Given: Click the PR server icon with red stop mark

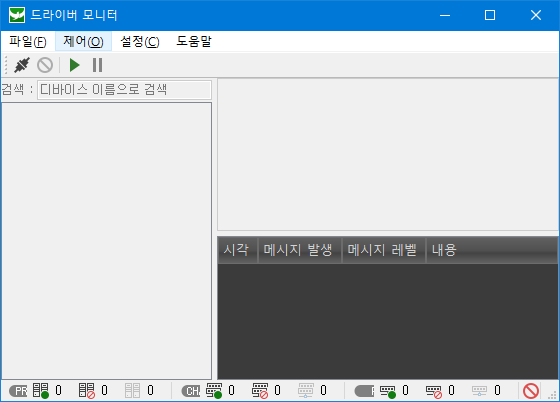Looking at the screenshot, I should [x=87, y=391].
